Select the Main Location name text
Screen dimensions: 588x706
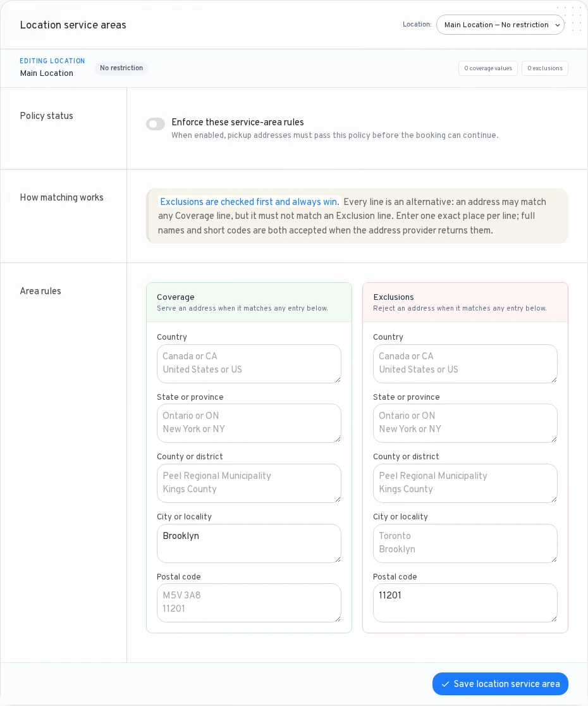point(46,73)
